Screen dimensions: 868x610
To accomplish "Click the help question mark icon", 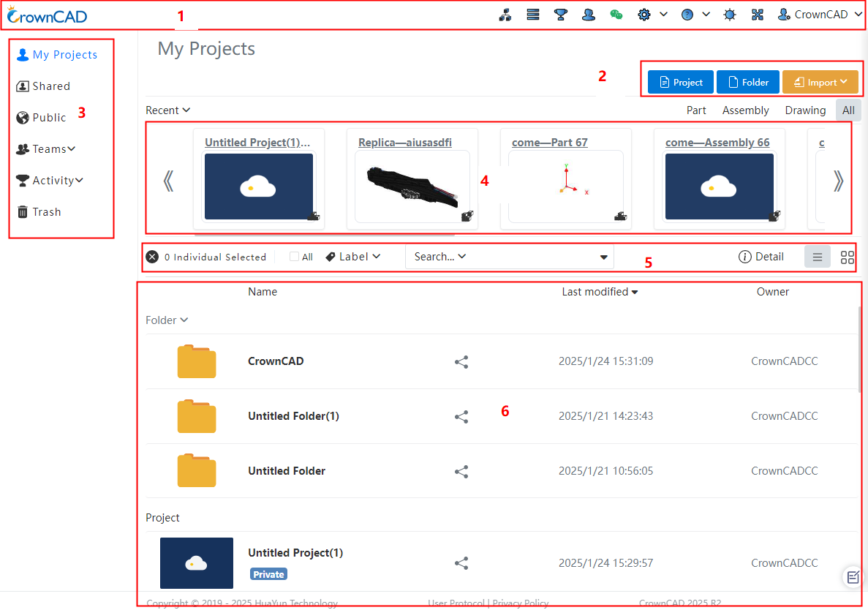I will point(687,15).
